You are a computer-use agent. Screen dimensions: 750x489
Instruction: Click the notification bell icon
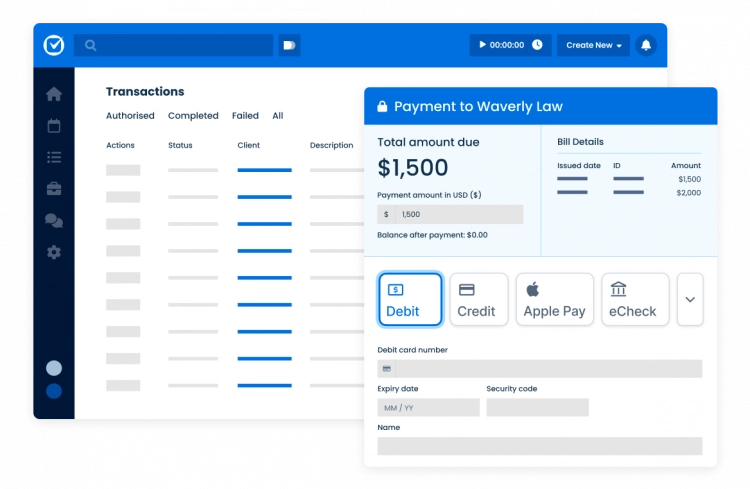[x=646, y=45]
